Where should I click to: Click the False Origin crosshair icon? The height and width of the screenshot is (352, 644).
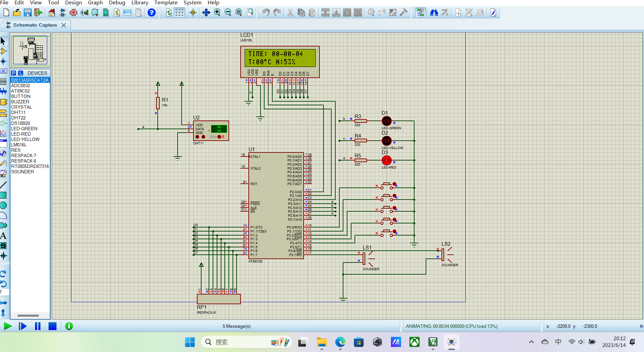[193, 13]
